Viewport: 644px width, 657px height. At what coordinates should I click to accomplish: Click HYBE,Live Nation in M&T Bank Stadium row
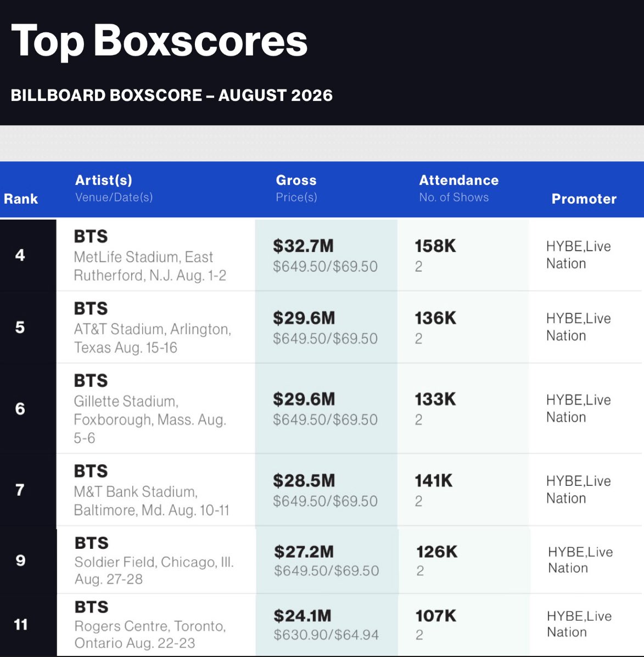578,490
